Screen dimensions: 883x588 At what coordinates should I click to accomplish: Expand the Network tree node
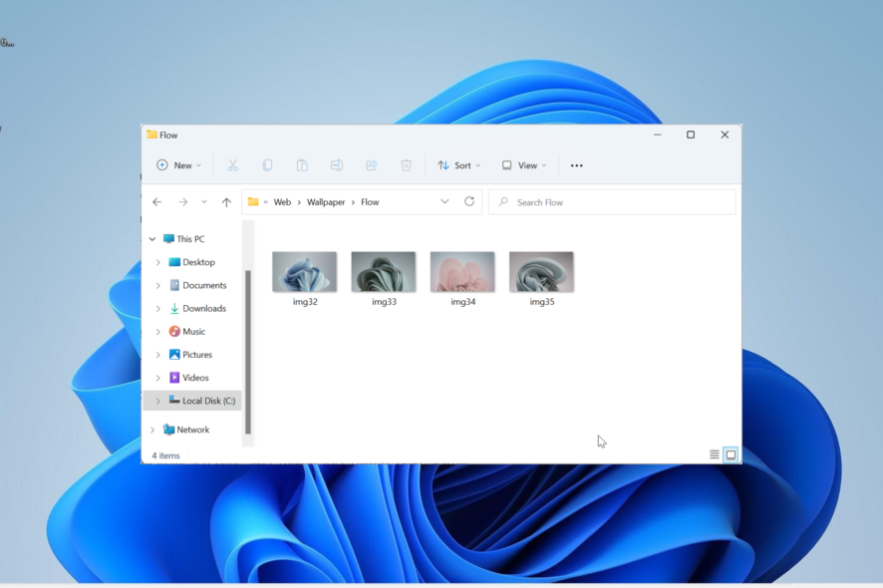152,430
